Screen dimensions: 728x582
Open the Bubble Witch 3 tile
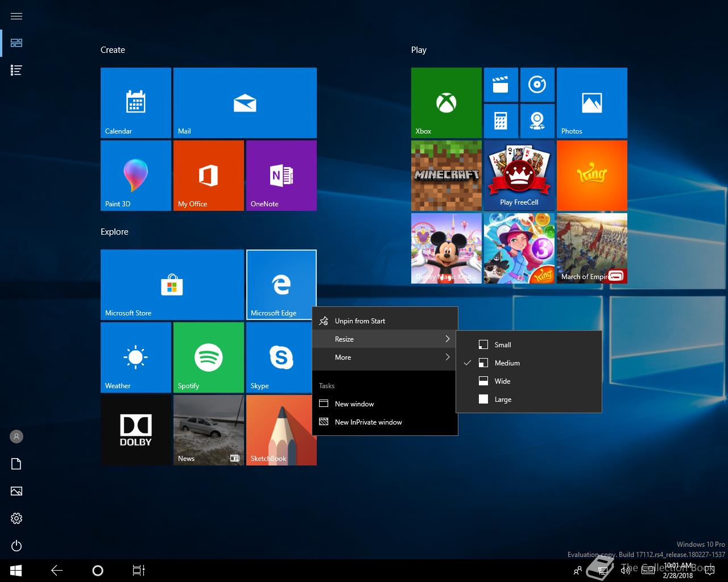(x=519, y=248)
